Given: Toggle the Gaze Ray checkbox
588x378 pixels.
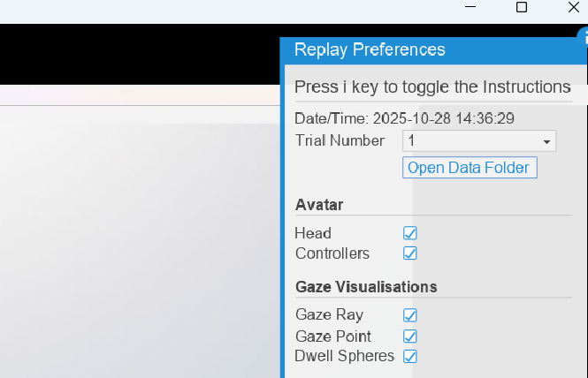Looking at the screenshot, I should [x=410, y=315].
